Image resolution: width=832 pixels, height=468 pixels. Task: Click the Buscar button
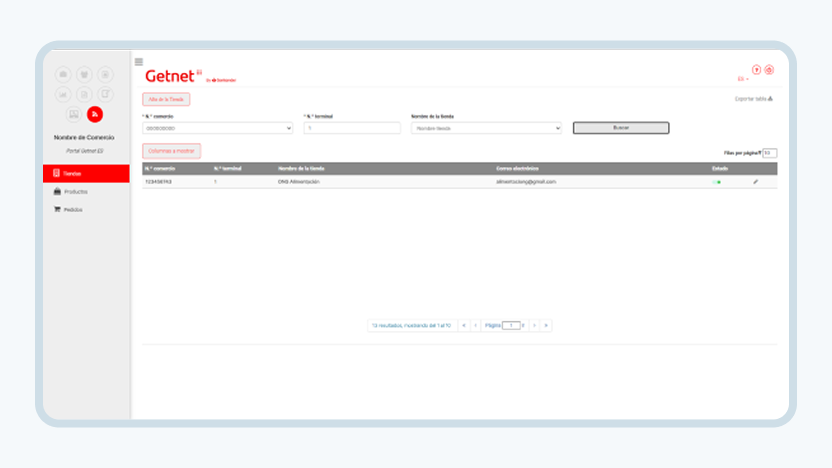[621, 128]
